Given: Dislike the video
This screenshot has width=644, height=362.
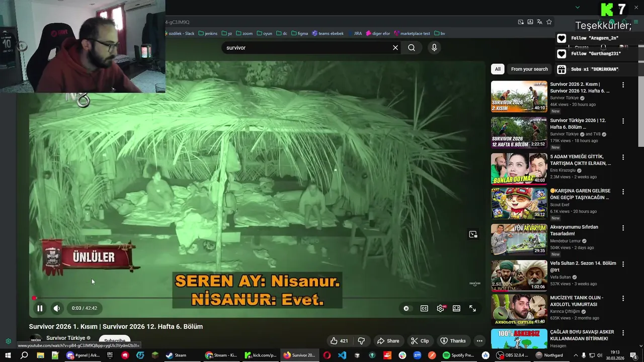Looking at the screenshot, I should (x=361, y=341).
